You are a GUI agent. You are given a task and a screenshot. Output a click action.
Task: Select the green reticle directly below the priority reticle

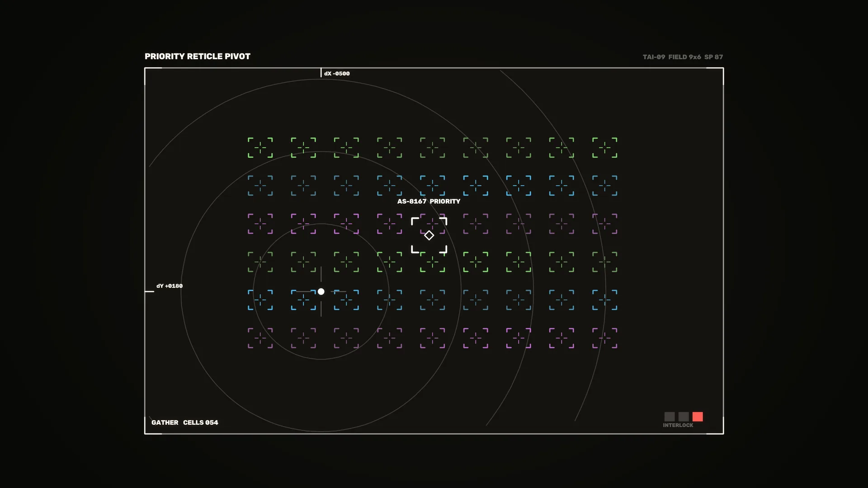coord(433,262)
